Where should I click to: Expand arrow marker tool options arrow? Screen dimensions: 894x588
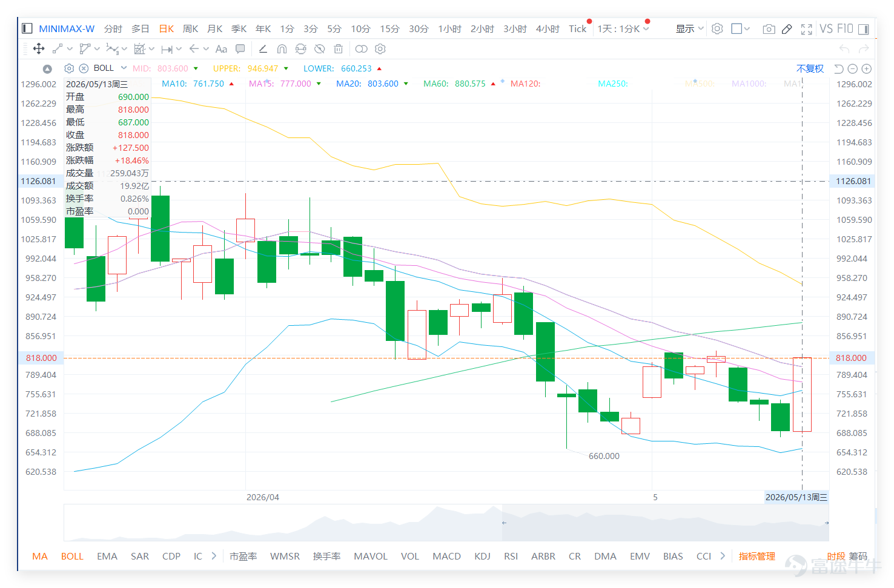[206, 49]
